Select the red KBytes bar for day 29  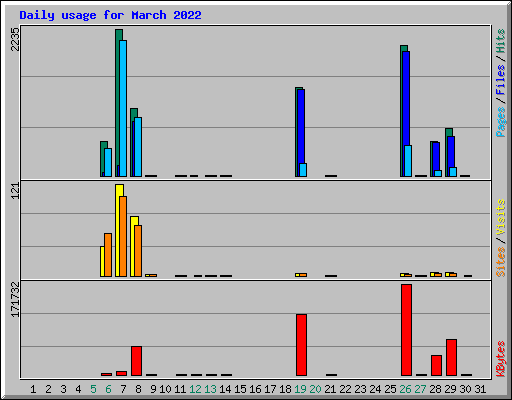pos(451,357)
